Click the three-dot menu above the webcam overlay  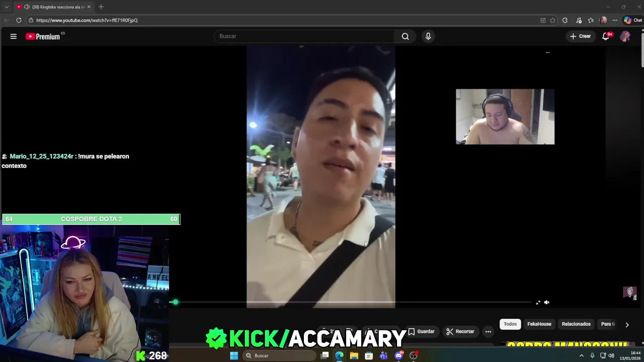[x=547, y=52]
